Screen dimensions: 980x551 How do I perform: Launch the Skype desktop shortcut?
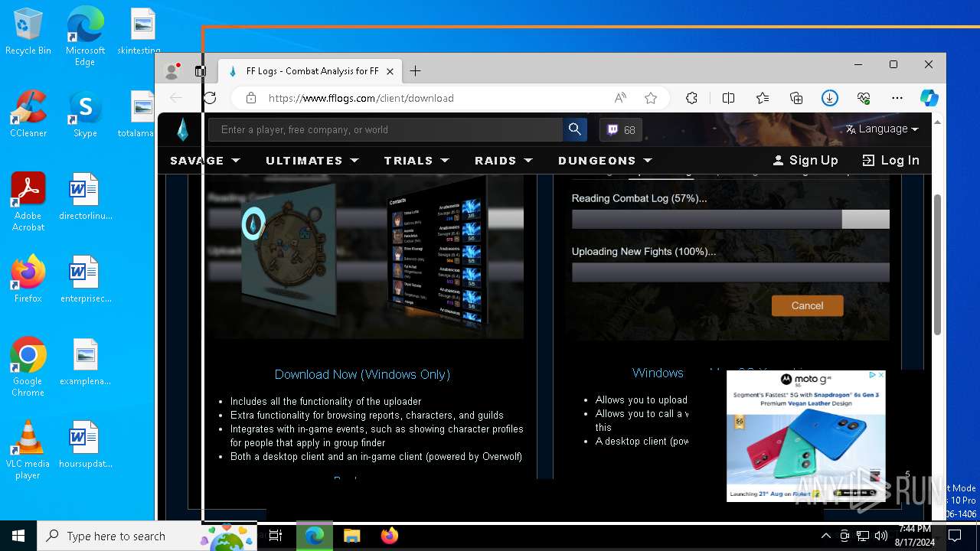[x=85, y=114]
